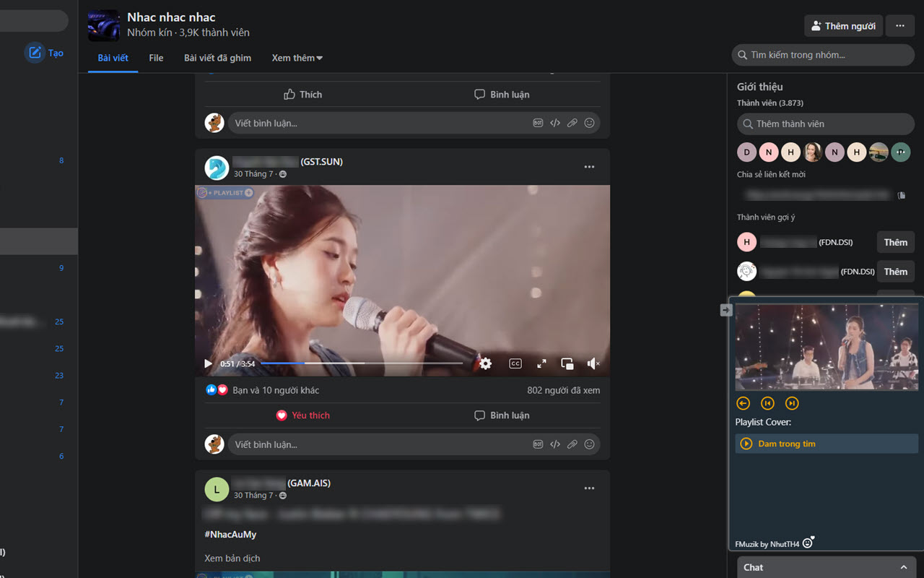This screenshot has width=924, height=578.
Task: Click the video progress bar
Action: 361,363
